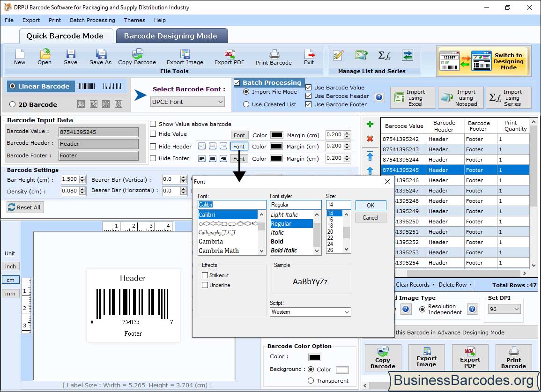
Task: Click the Save As toolbar icon
Action: [100, 57]
